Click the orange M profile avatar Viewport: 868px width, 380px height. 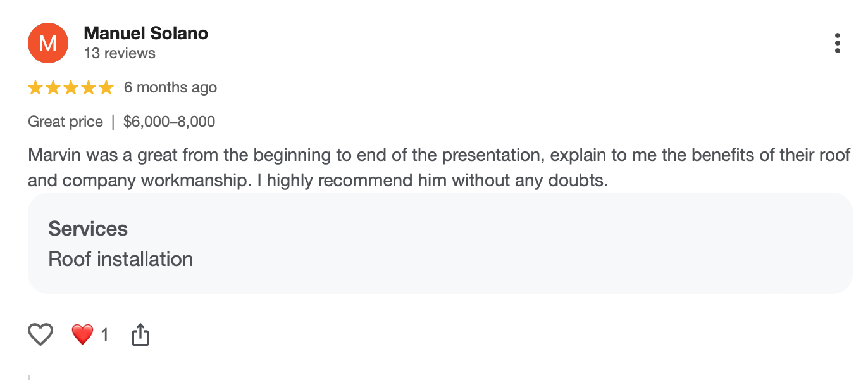coord(48,43)
